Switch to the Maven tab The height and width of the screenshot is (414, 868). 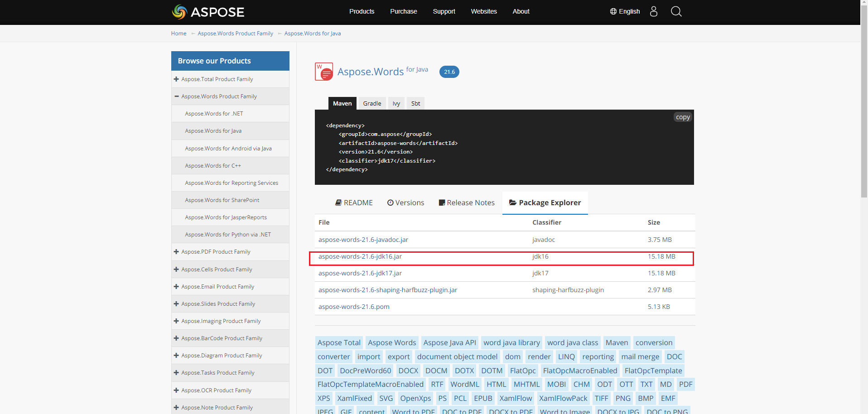(x=342, y=103)
